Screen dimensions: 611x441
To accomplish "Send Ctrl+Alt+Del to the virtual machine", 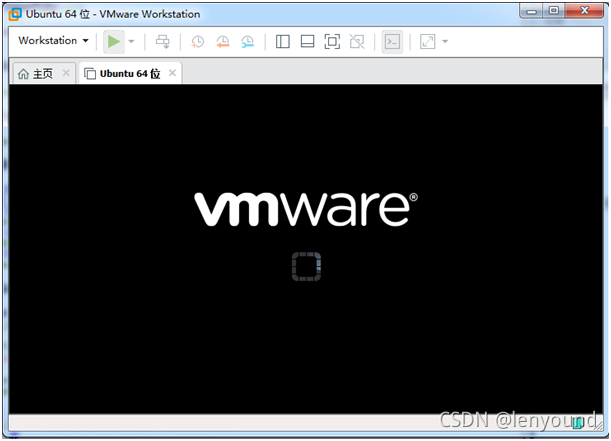I will (162, 41).
